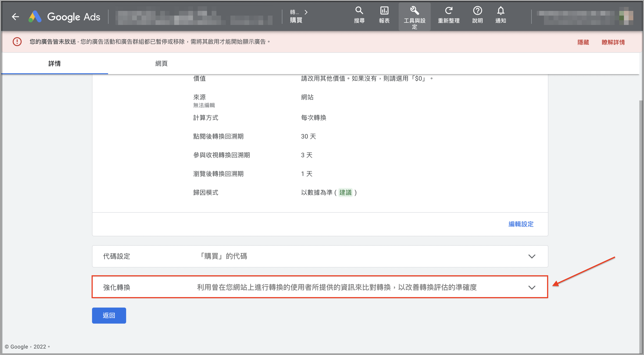Click the 網站 source value
The image size is (644, 355).
307,97
